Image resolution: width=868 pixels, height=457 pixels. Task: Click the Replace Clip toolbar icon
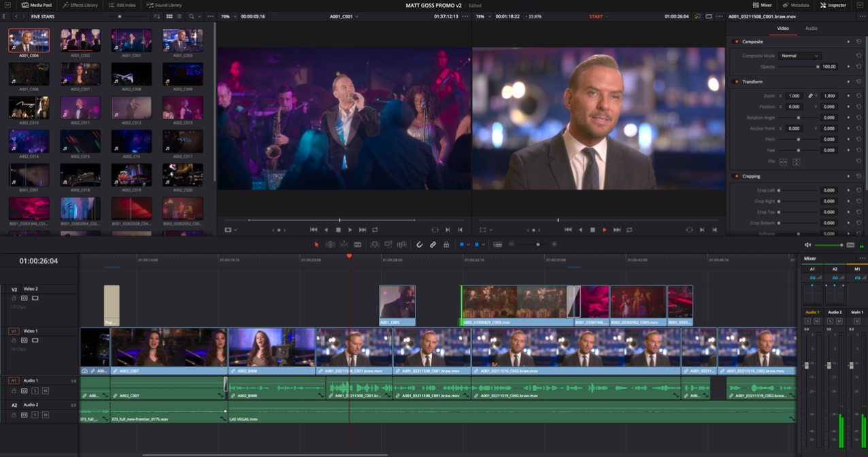click(402, 244)
